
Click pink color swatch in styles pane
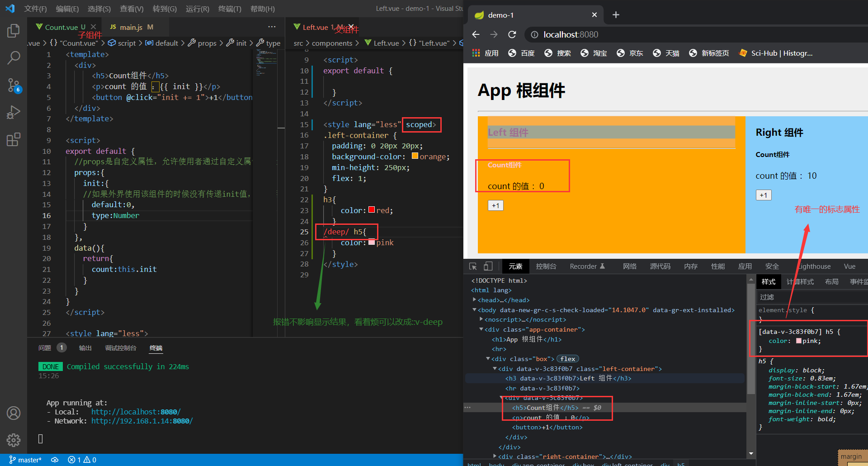tap(799, 341)
